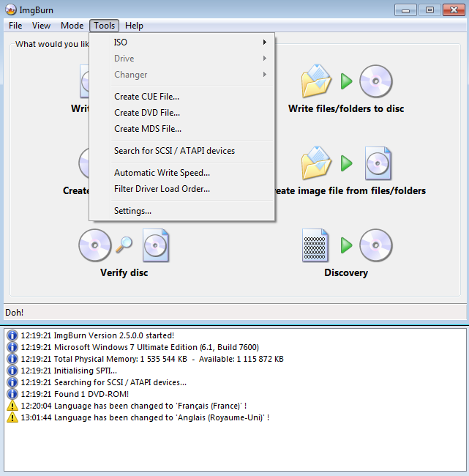This screenshot has width=469, height=476.
Task: Click green arrow above Write files/folders to disc
Action: click(x=346, y=81)
